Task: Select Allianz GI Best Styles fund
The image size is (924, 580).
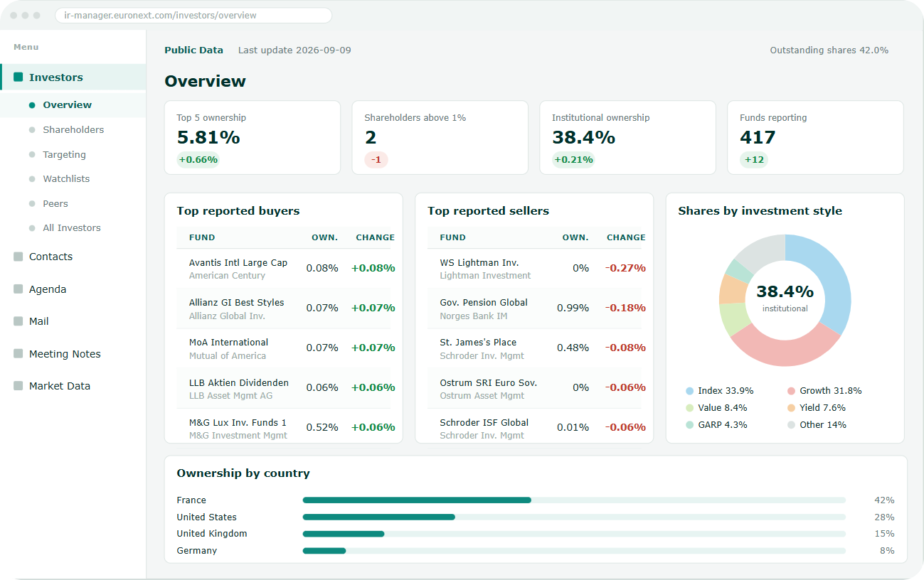Action: point(283,308)
